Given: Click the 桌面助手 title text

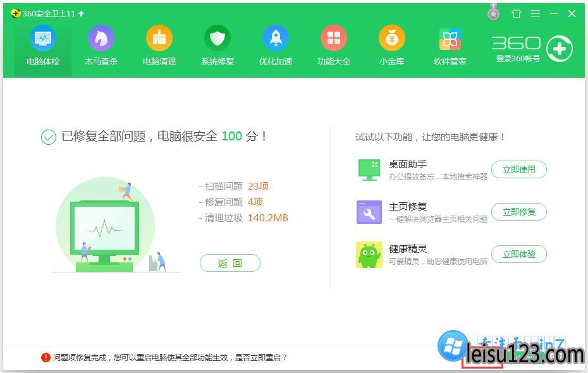Looking at the screenshot, I should (408, 164).
